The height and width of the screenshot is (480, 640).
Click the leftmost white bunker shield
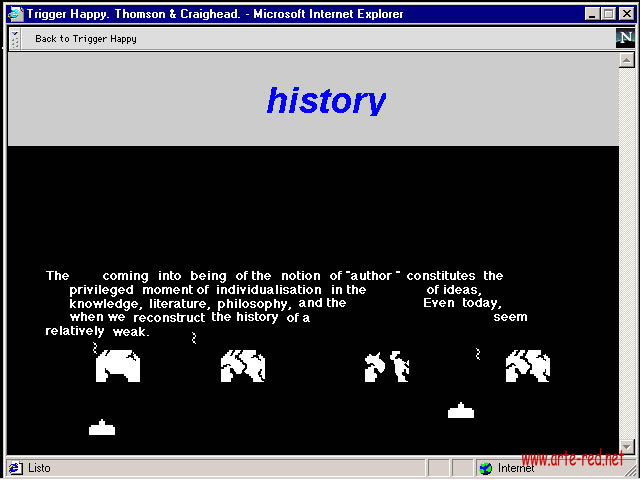[x=118, y=366]
